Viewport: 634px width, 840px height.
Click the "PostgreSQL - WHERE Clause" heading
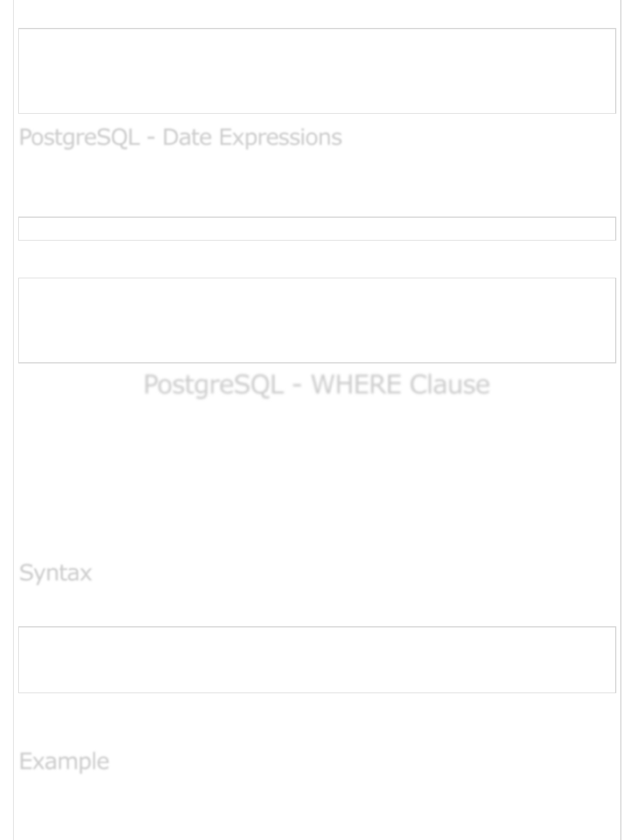316,385
